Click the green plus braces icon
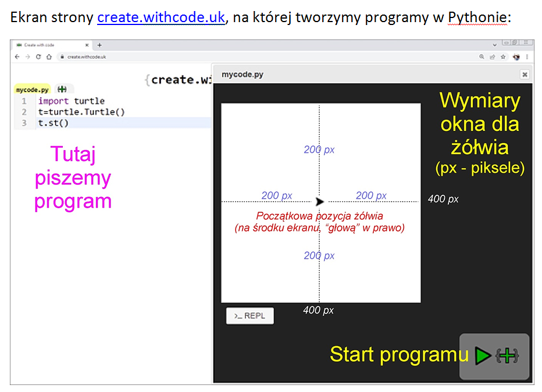 (x=507, y=355)
